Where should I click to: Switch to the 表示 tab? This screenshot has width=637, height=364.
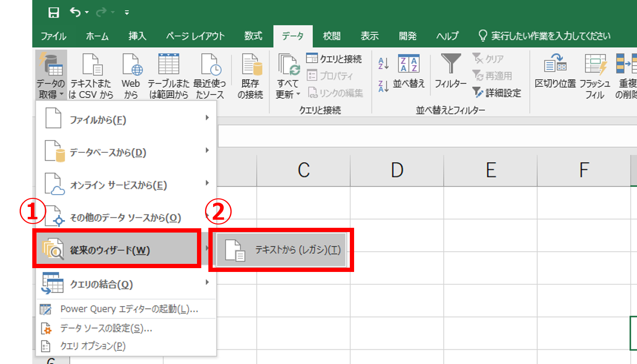tap(369, 36)
